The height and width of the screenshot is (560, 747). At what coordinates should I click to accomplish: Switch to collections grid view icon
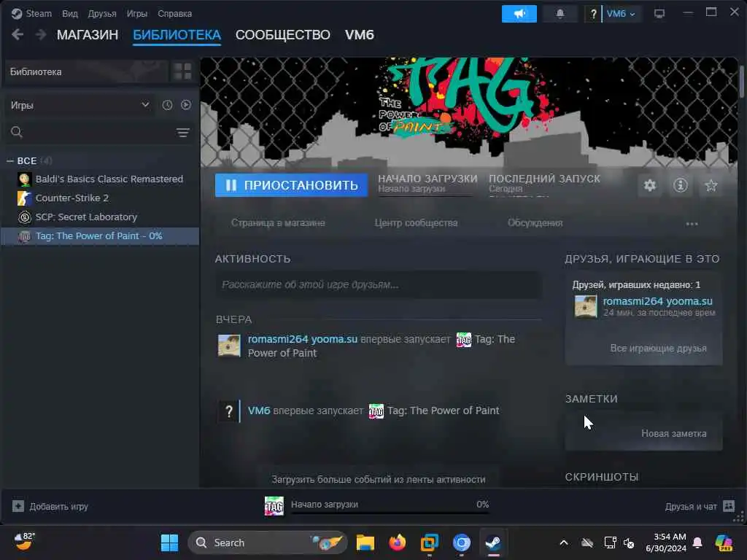click(x=182, y=71)
